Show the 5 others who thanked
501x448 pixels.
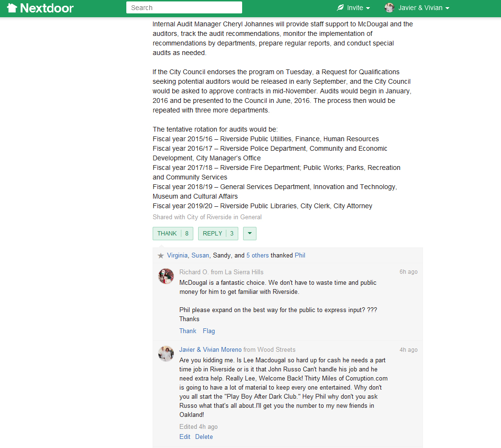click(x=257, y=256)
